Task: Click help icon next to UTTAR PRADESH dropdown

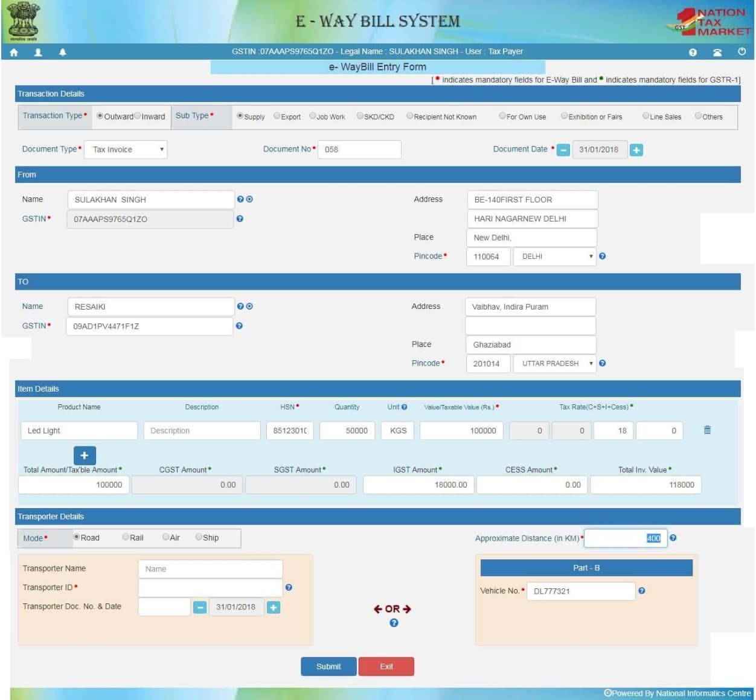Action: (602, 363)
